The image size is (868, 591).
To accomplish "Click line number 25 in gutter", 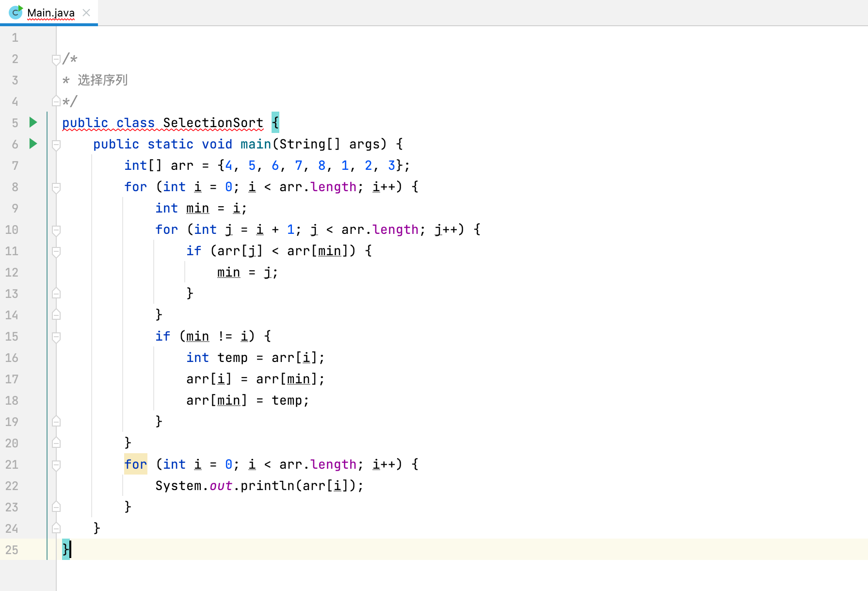I will tap(12, 550).
